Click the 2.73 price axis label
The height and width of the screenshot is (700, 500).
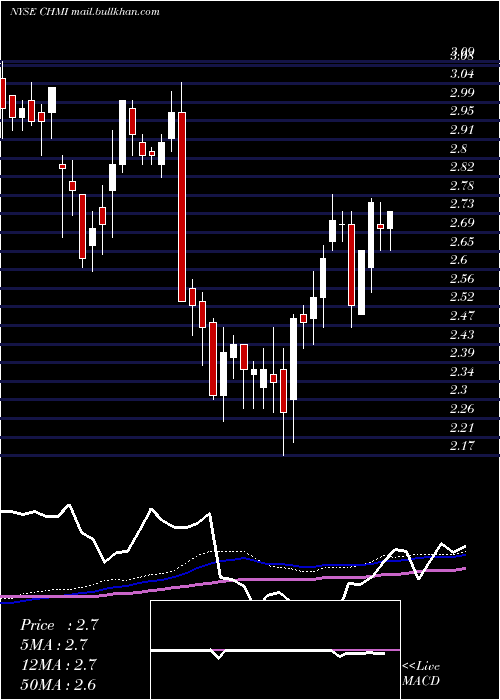[462, 204]
